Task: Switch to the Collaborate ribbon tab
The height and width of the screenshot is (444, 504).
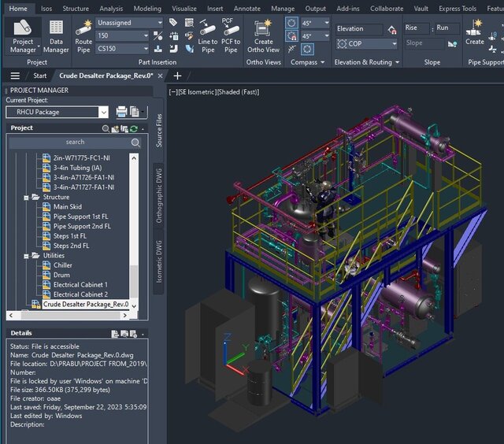Action: point(387,9)
